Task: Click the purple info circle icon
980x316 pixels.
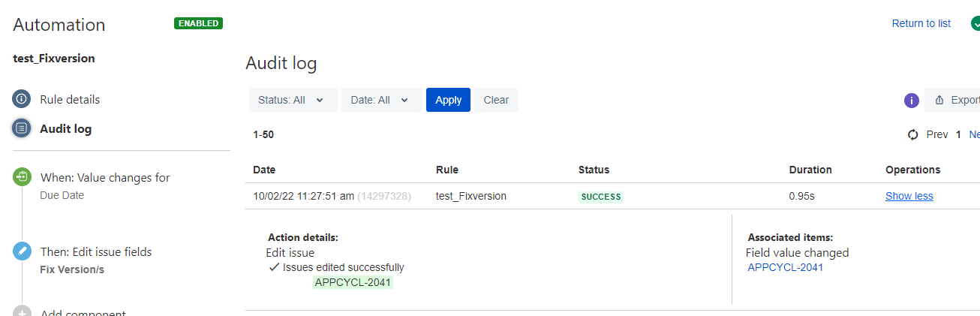Action: point(912,101)
